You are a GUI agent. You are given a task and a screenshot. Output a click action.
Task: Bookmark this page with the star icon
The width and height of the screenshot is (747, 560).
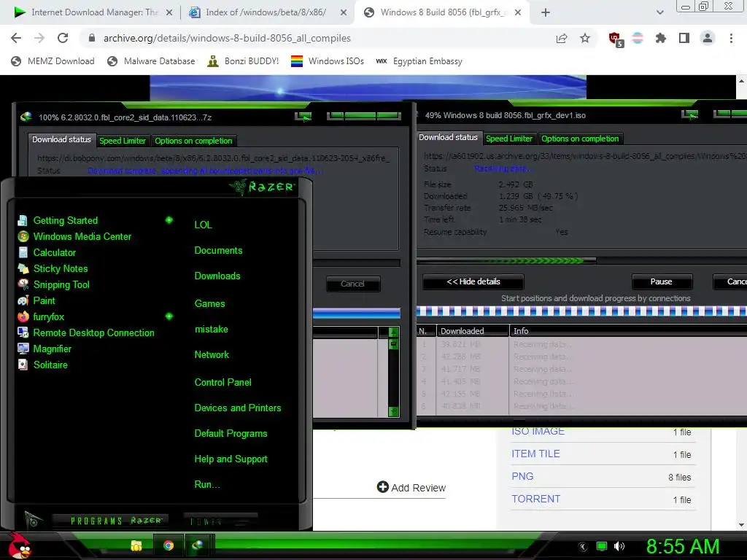[x=585, y=38]
